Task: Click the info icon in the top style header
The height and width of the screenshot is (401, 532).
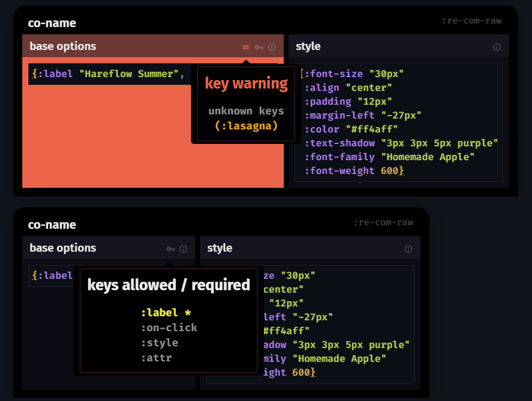Action: pos(496,47)
